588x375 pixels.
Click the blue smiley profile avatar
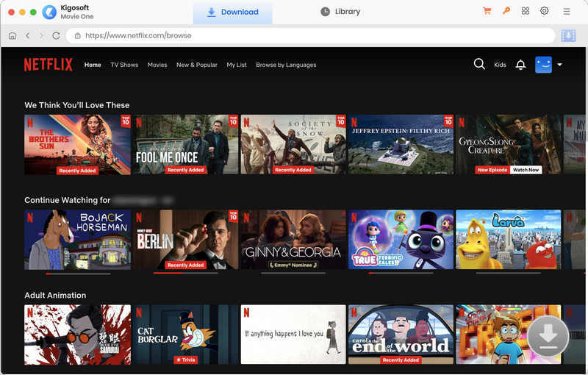(543, 65)
